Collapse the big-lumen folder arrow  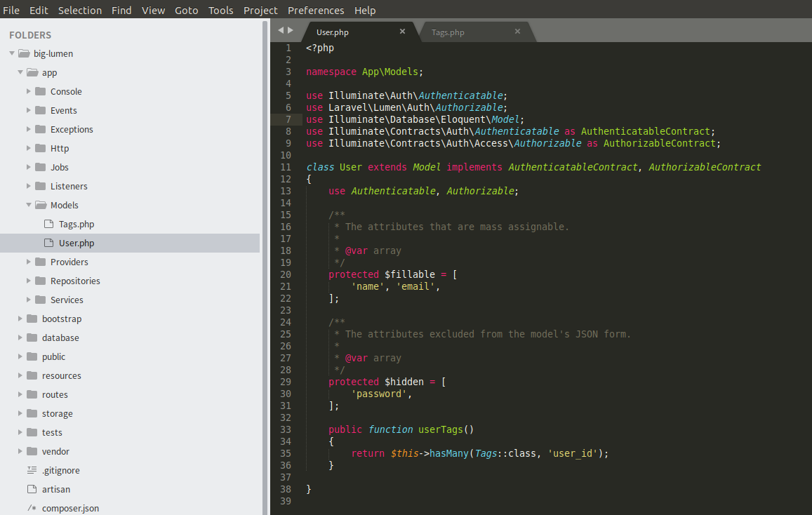(12, 53)
